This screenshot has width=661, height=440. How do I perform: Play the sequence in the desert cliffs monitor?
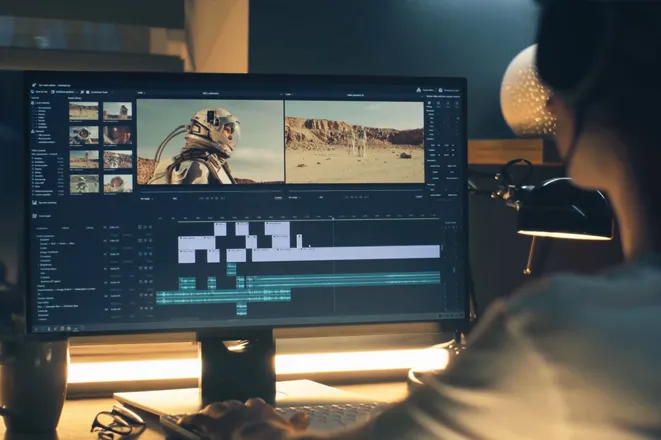tap(356, 197)
